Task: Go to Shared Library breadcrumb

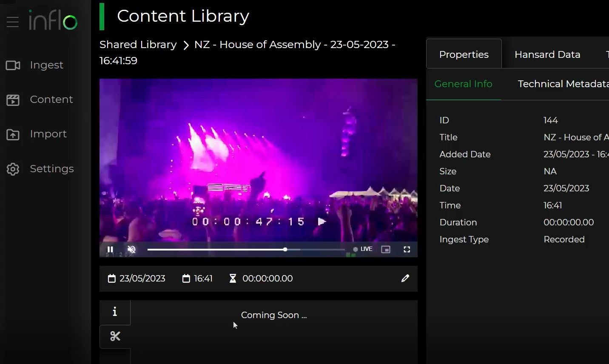Action: [x=138, y=45]
